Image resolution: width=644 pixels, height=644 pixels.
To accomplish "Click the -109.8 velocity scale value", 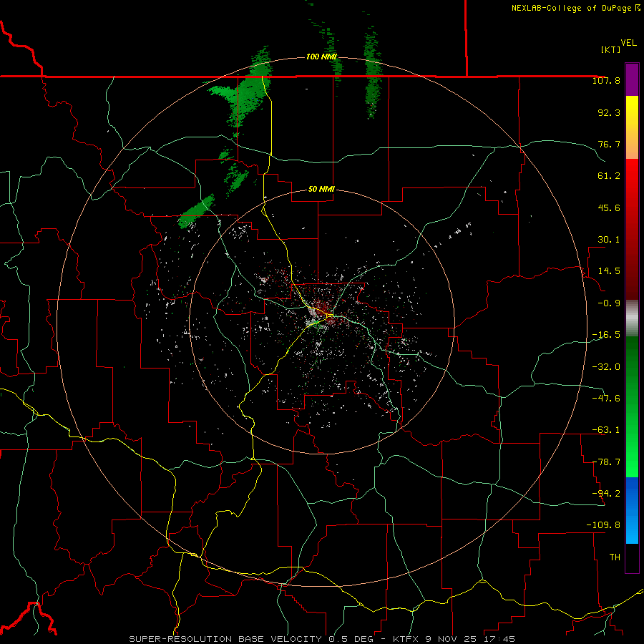I will pyautogui.click(x=603, y=525).
